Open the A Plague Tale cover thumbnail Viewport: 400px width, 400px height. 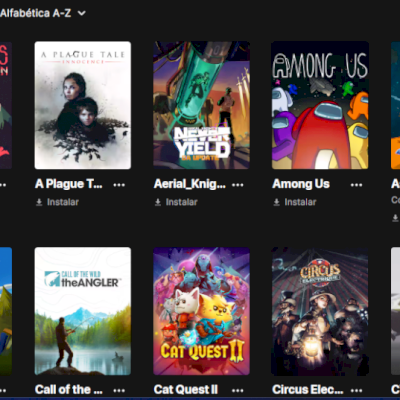(83, 105)
